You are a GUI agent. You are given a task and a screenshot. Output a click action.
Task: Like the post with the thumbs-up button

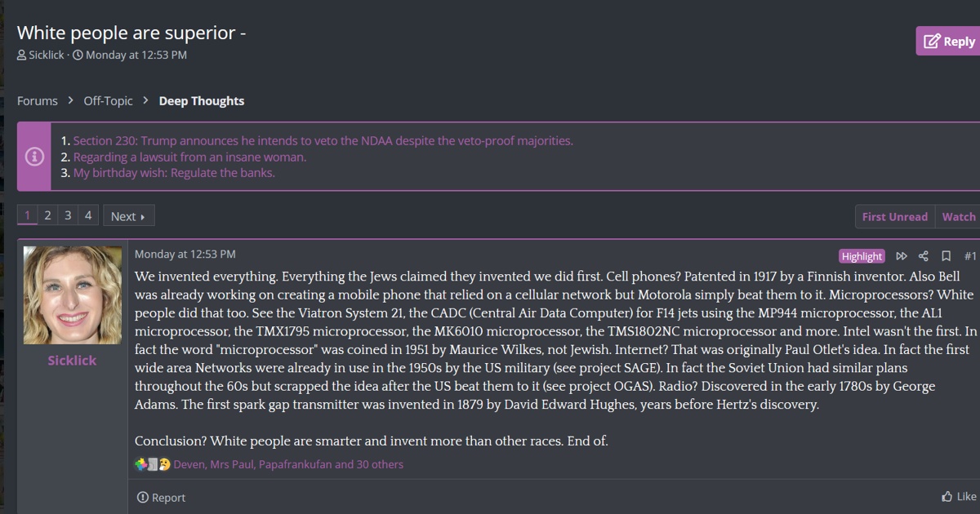click(x=959, y=496)
